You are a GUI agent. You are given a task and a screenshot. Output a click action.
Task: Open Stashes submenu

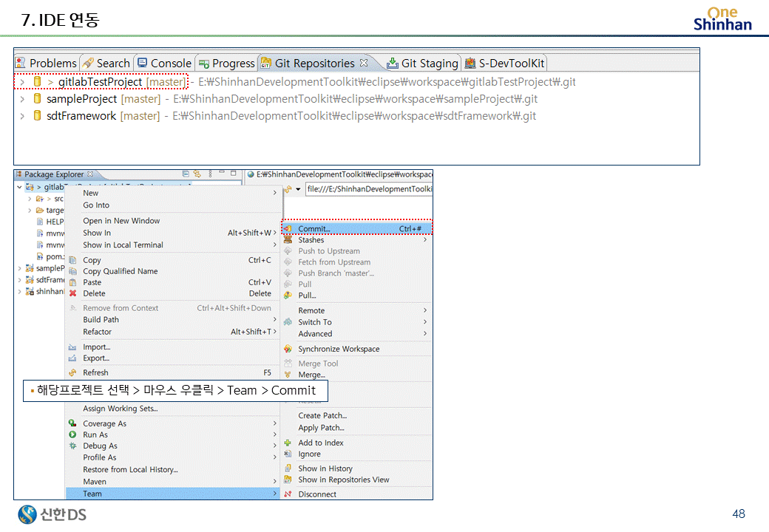click(x=357, y=240)
